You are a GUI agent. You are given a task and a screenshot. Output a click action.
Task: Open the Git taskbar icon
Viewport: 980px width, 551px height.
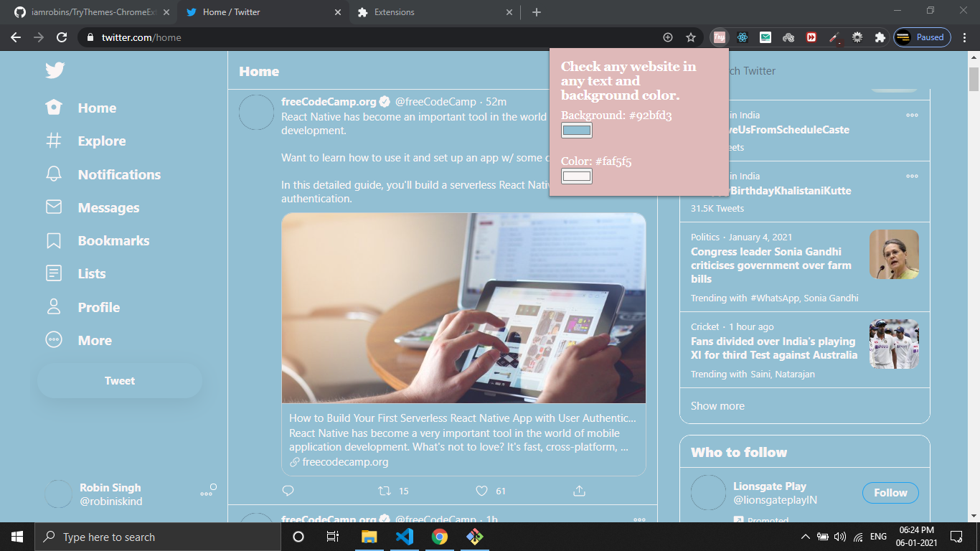pos(475,537)
